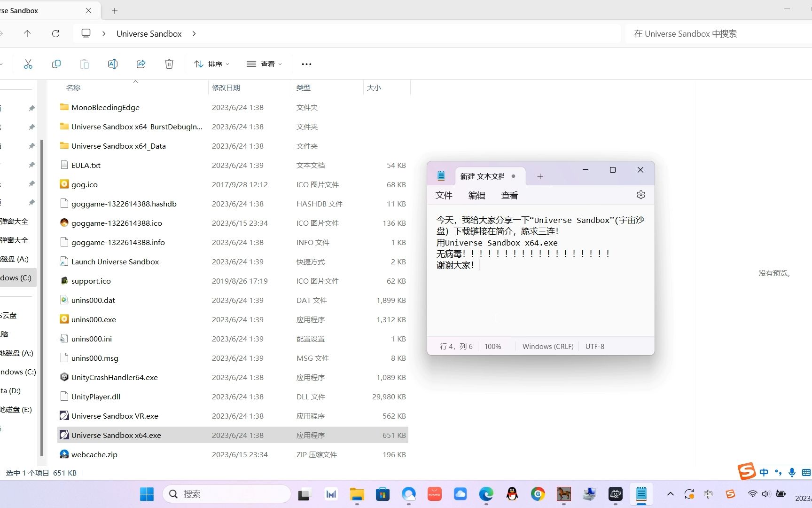
Task: Open Microsoft Store from taskbar
Action: (x=383, y=494)
